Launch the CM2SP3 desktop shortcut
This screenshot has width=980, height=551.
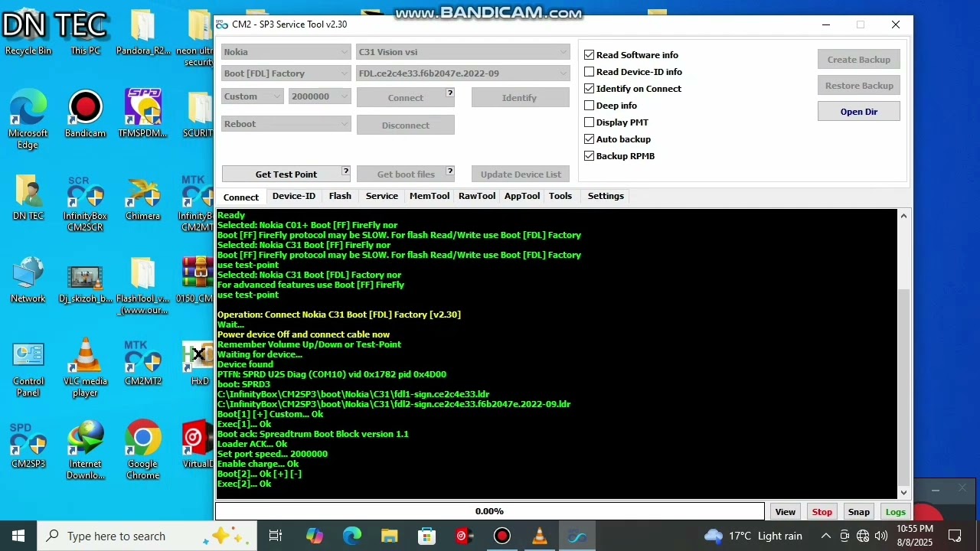(28, 445)
